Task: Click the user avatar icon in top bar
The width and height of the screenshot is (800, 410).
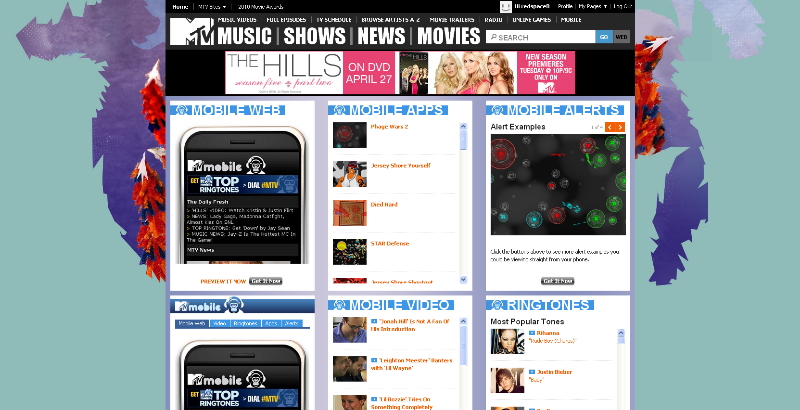Action: pyautogui.click(x=506, y=6)
